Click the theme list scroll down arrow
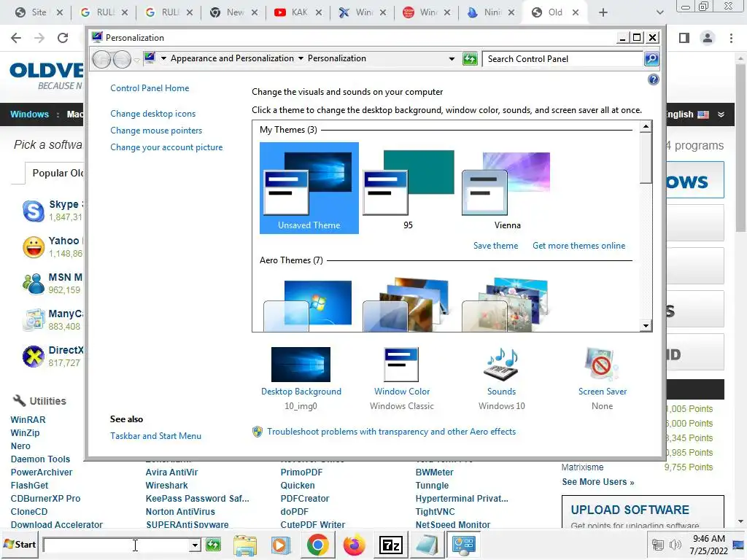This screenshot has width=747, height=560. (646, 326)
